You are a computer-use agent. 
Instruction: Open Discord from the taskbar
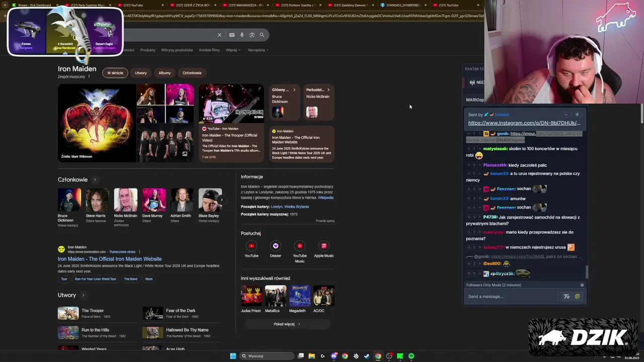pyautogui.click(x=334, y=356)
